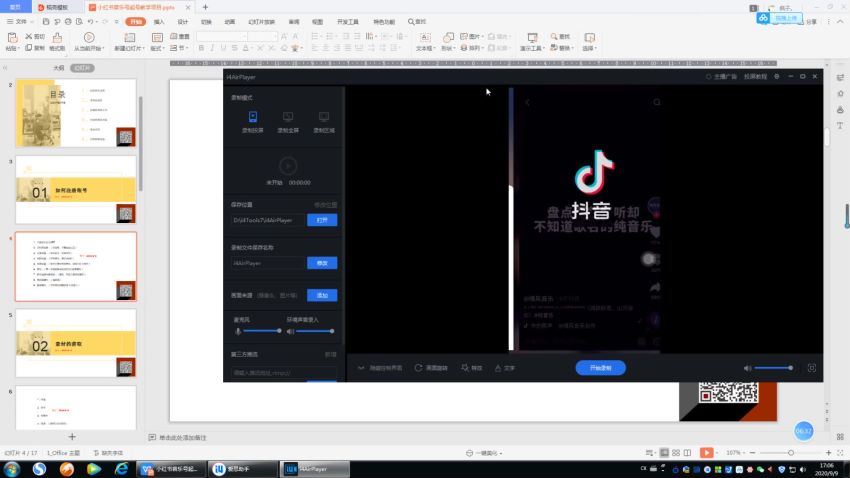Click the Cut button in ribbon

click(x=35, y=36)
